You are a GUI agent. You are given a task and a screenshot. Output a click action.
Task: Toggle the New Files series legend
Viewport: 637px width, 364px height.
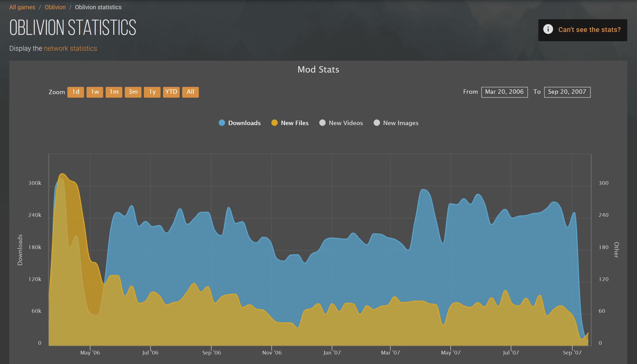(x=294, y=123)
